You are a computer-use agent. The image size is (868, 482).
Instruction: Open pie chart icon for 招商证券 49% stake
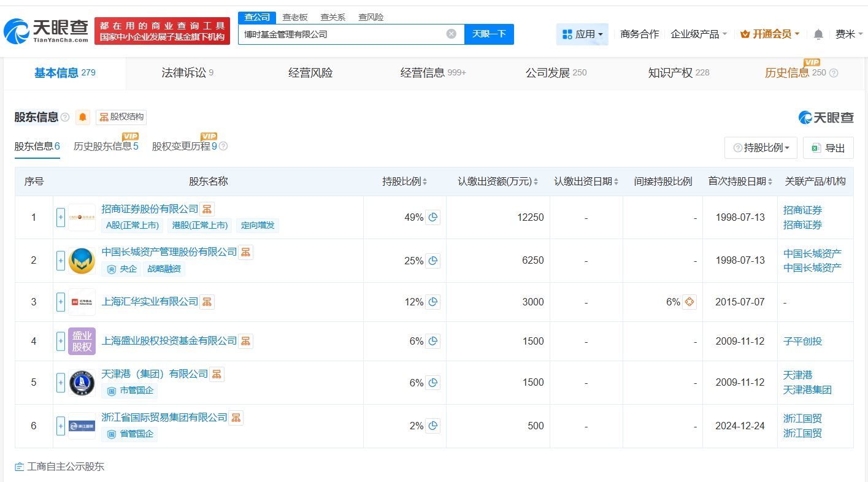(433, 217)
